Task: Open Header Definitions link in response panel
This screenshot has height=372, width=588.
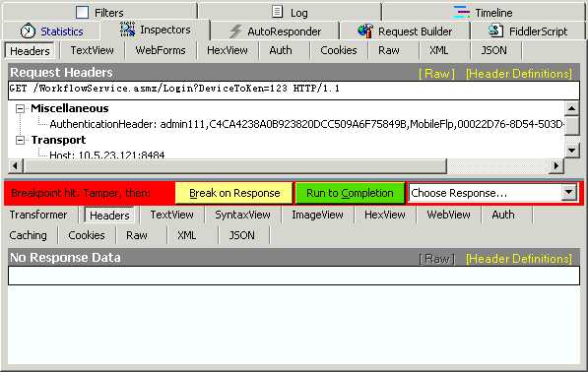Action: coord(519,259)
